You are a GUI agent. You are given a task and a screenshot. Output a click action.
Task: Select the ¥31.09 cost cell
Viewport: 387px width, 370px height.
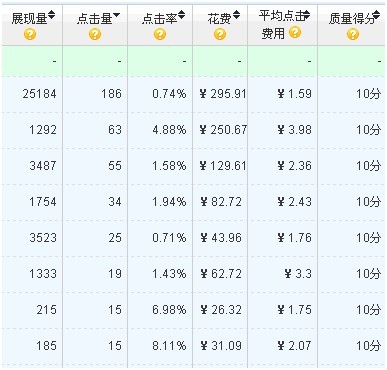click(x=221, y=346)
